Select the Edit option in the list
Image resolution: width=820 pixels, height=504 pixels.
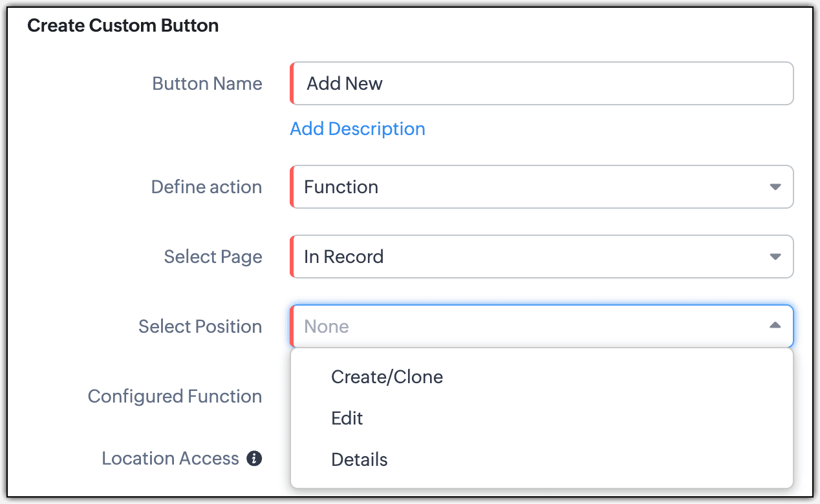click(x=347, y=418)
